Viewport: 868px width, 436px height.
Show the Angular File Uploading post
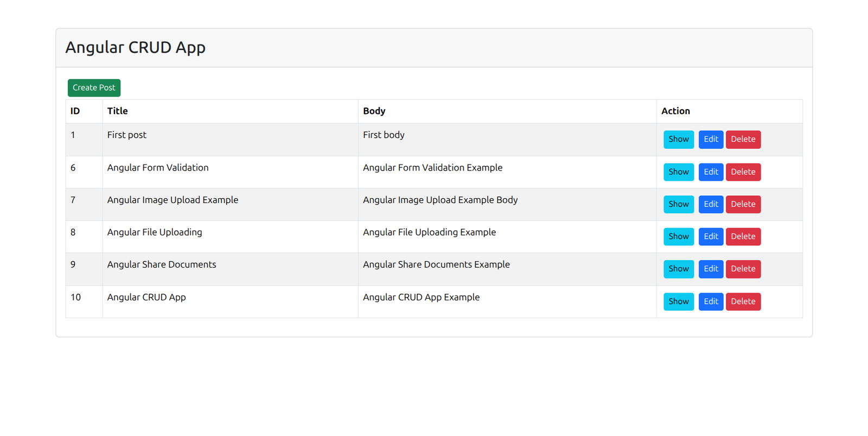click(x=678, y=237)
